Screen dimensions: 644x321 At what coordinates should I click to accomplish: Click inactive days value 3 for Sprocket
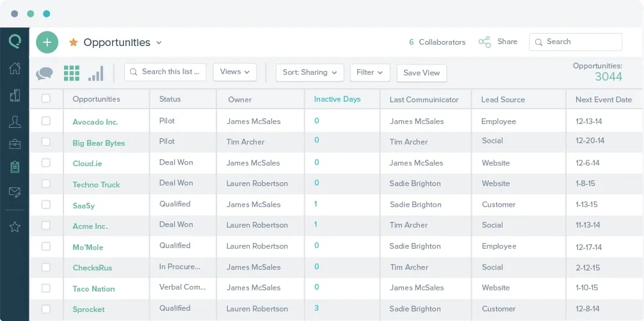pos(316,308)
